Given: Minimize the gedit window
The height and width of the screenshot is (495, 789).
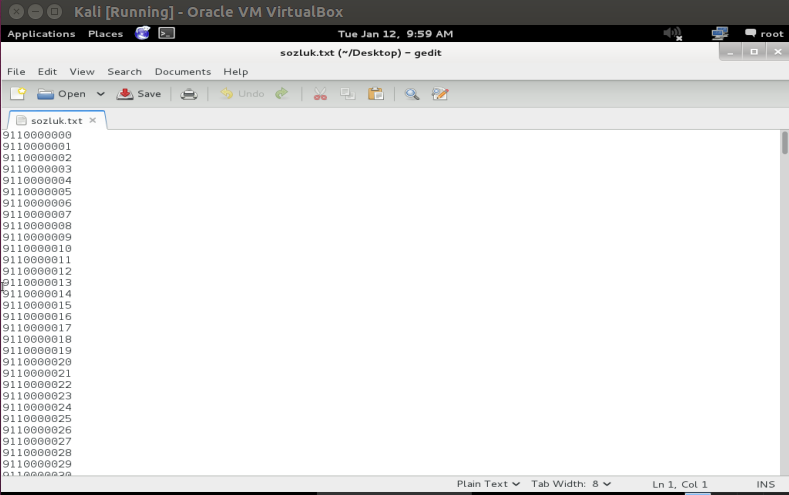Looking at the screenshot, I should pyautogui.click(x=730, y=52).
